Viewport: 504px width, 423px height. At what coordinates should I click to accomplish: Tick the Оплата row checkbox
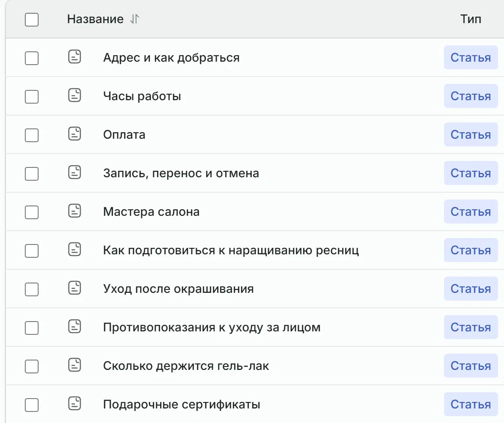pos(32,135)
